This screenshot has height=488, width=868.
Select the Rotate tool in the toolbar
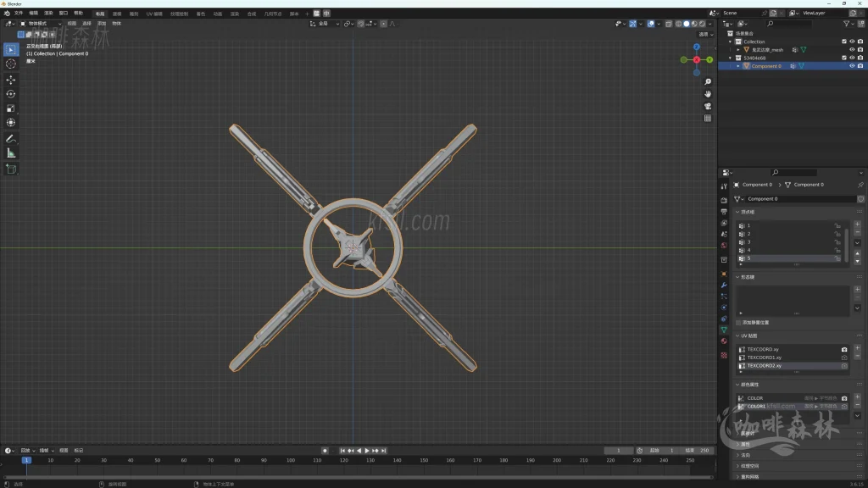point(11,94)
